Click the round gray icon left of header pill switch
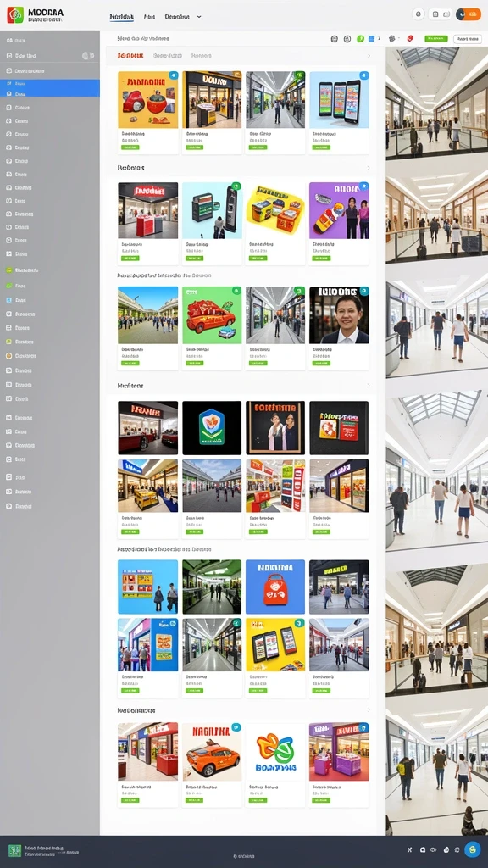This screenshot has width=488, height=868. pyautogui.click(x=419, y=14)
